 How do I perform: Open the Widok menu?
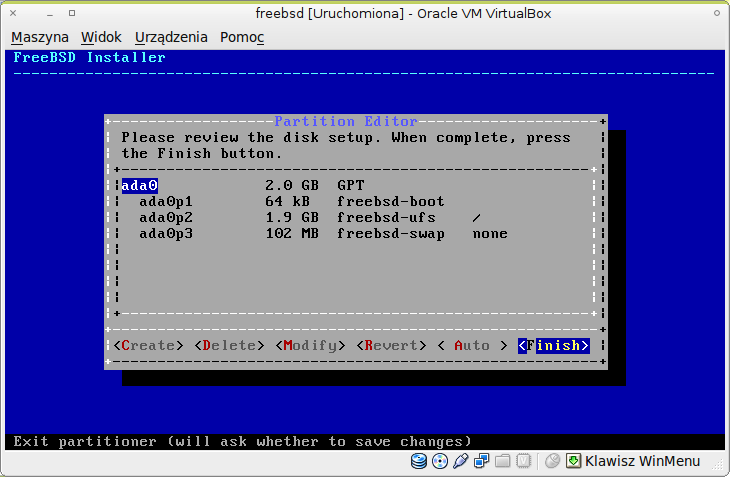point(101,37)
